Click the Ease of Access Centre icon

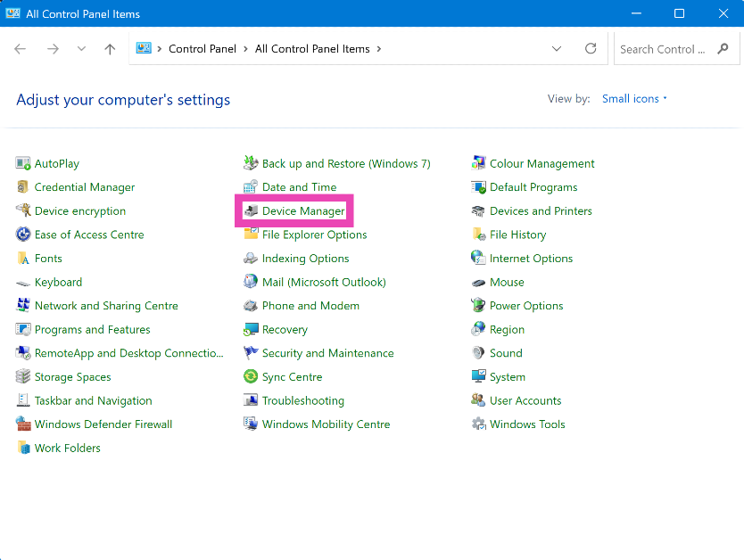pos(23,235)
